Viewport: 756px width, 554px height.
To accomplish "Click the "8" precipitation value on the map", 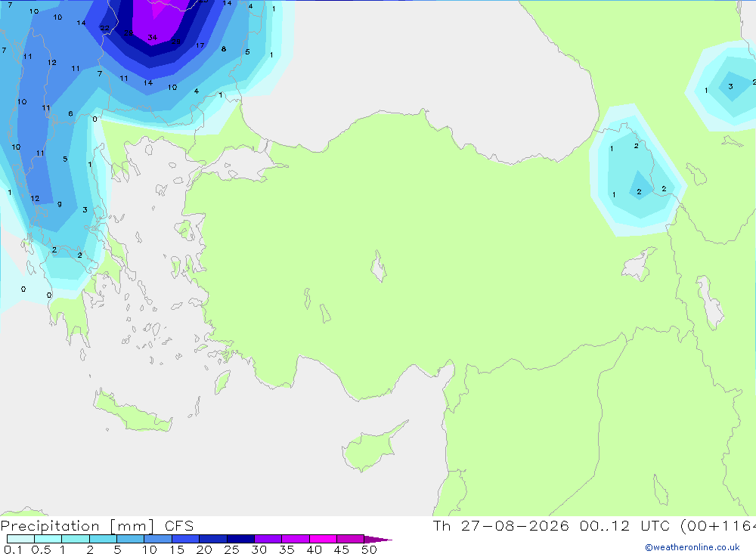I will [224, 48].
